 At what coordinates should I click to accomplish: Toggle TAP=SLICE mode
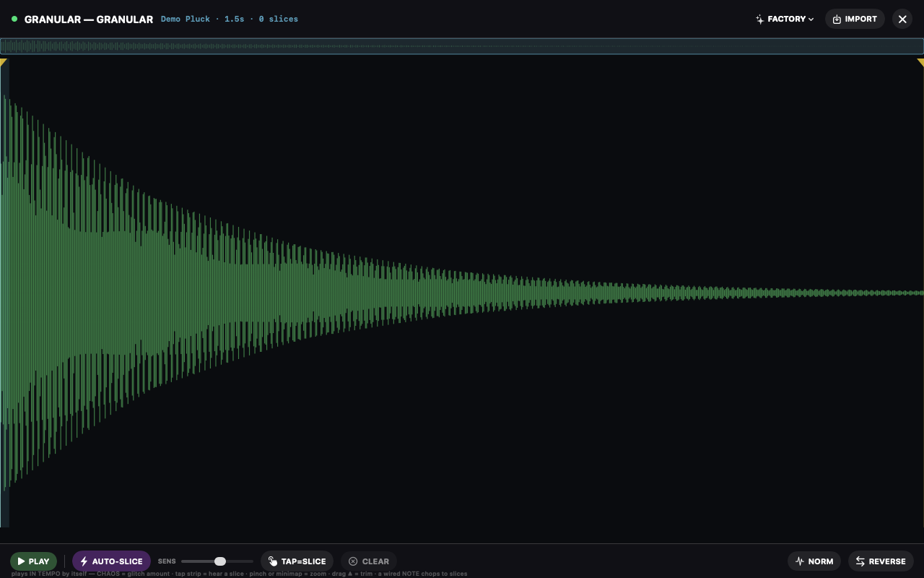[x=297, y=561]
